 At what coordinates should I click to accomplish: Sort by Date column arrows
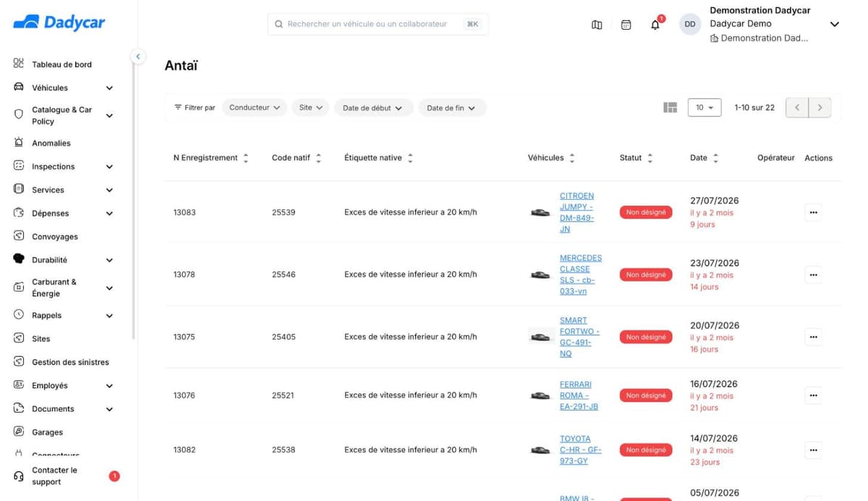pos(715,158)
